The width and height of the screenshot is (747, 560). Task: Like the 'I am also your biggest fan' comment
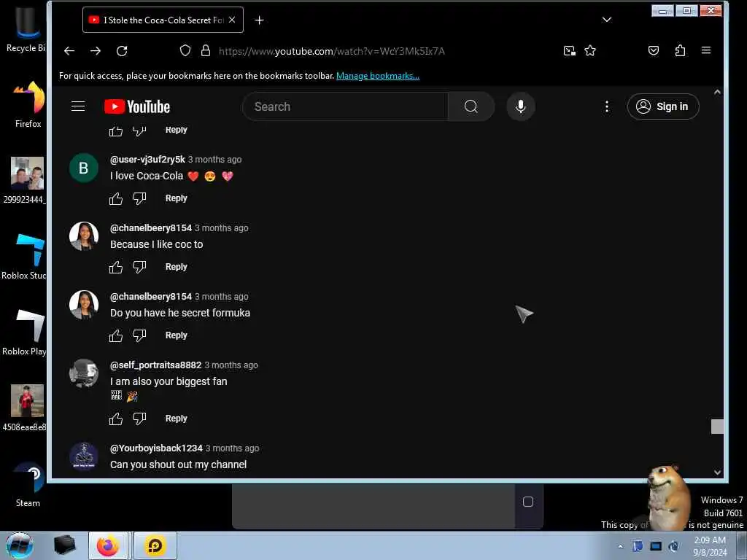116,419
